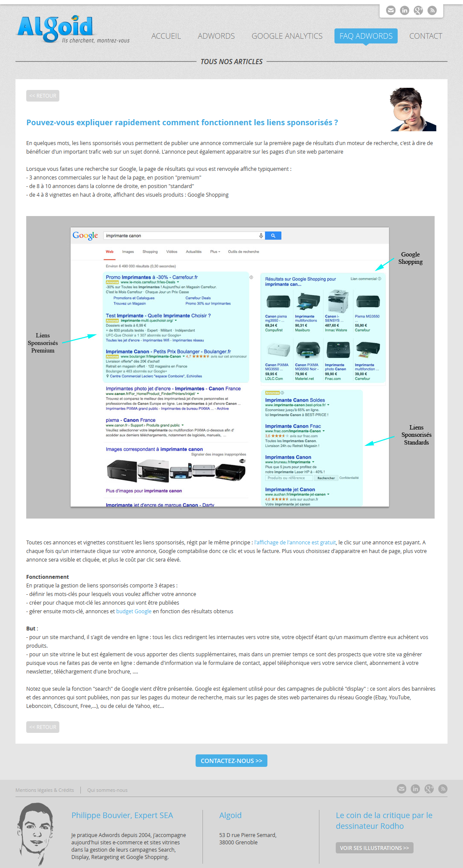Click the "Philippe Bouvier, Expert SEA" heading
The image size is (463, 868).
coord(122,815)
